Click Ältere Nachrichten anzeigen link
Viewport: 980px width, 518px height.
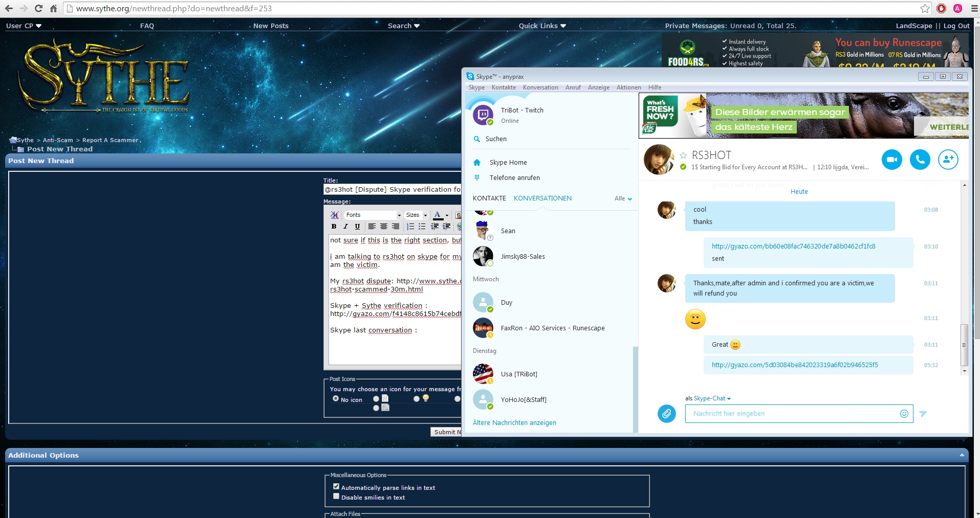click(514, 423)
